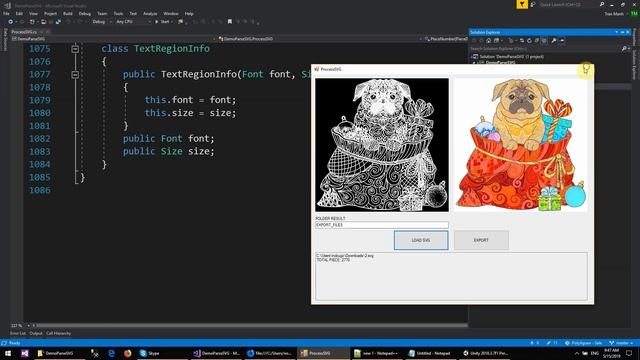Open the Analyze menu
This screenshot has width=640, height=360.
pos(150,13)
